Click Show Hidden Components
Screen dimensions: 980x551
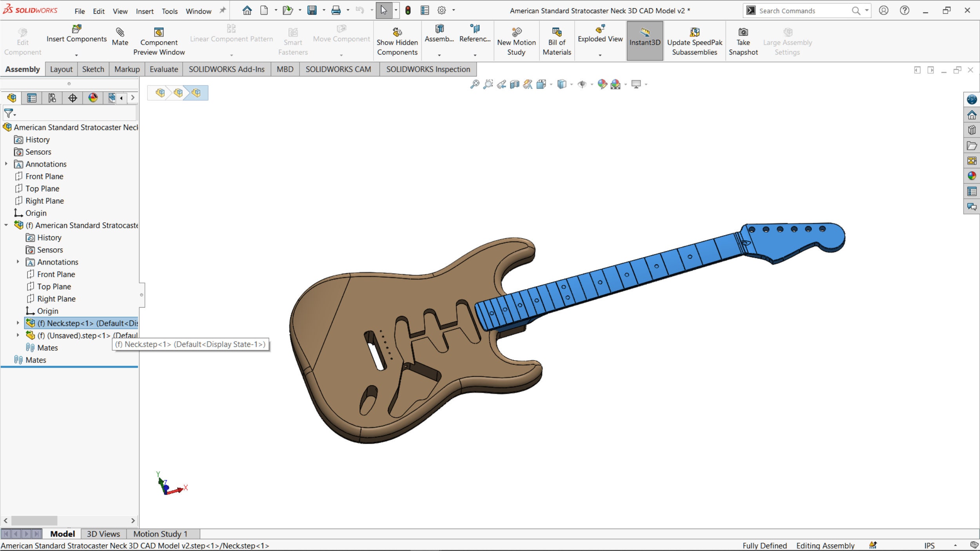[397, 42]
